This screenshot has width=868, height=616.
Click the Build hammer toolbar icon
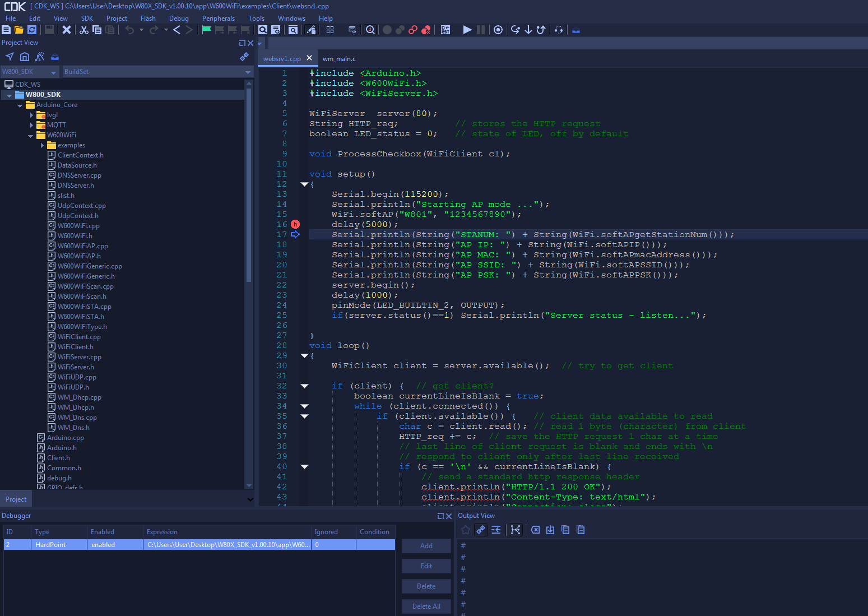point(311,30)
